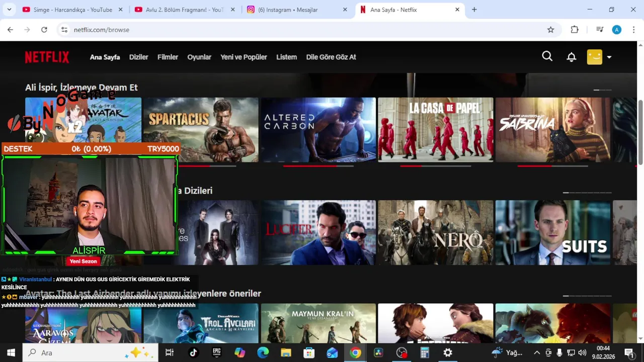Select the La Casa de Papel thumbnail
644x362 pixels.
coord(436,130)
